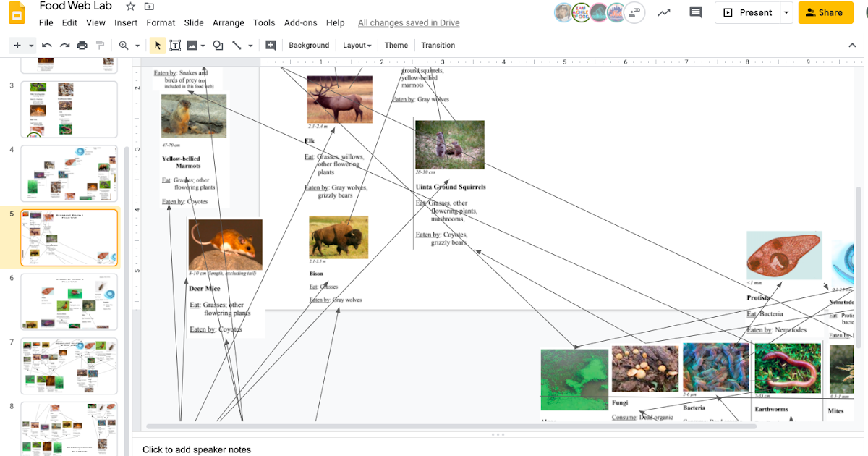The image size is (868, 456).
Task: Select the Paint format tool
Action: click(x=99, y=45)
